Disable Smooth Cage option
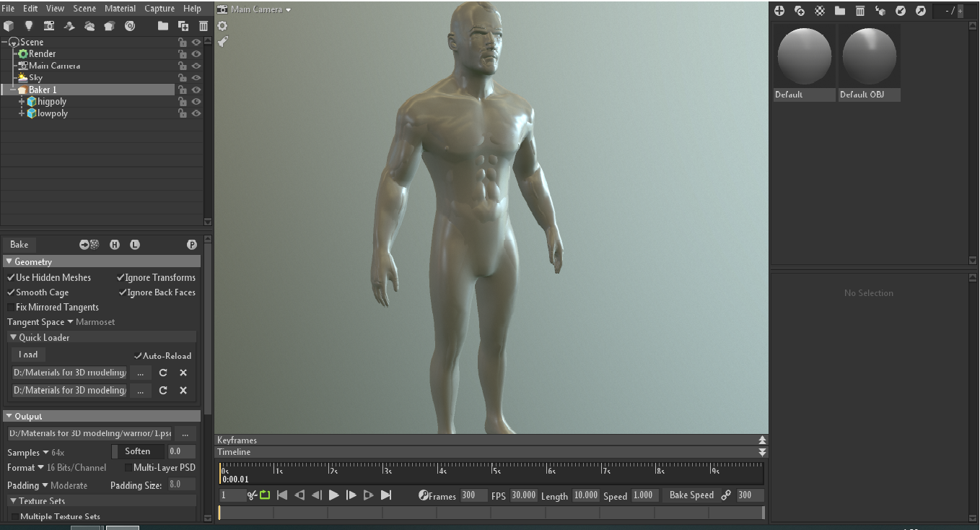 (11, 292)
